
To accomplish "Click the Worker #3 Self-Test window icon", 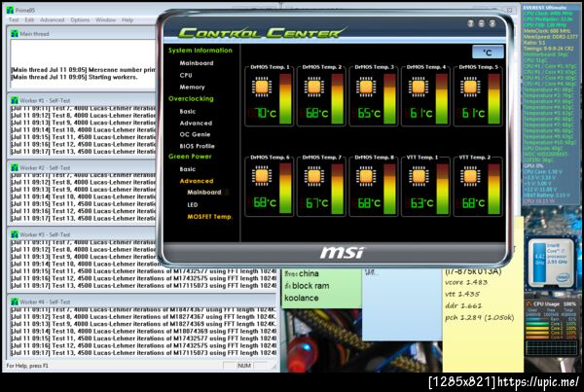I will 15,234.
